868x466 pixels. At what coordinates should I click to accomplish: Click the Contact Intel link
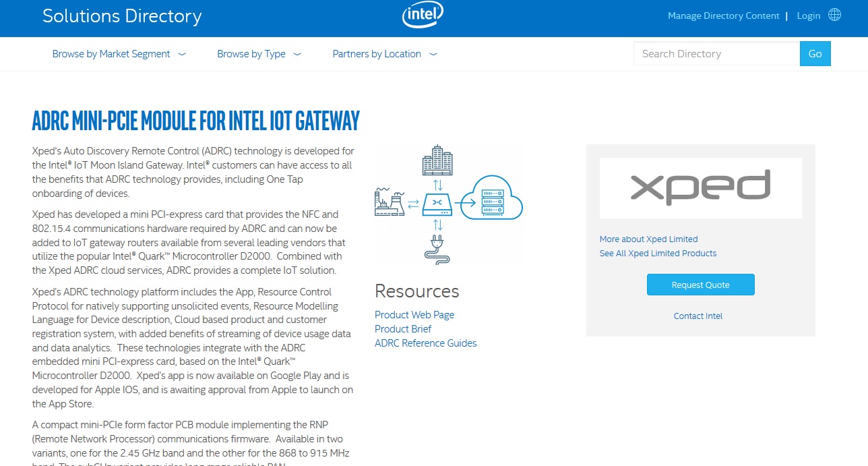tap(697, 316)
